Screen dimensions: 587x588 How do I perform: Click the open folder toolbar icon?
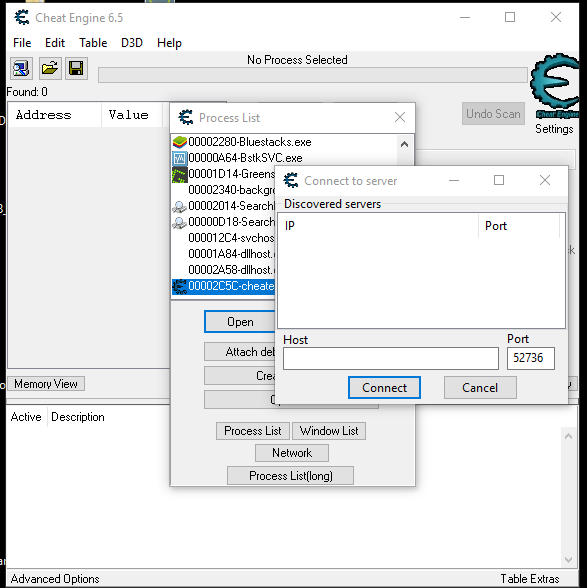click(50, 69)
